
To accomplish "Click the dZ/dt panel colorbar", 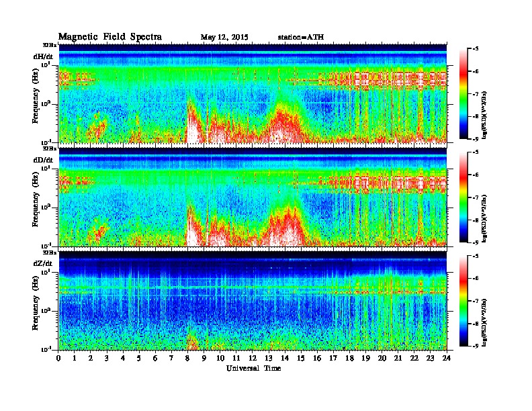I will (463, 301).
